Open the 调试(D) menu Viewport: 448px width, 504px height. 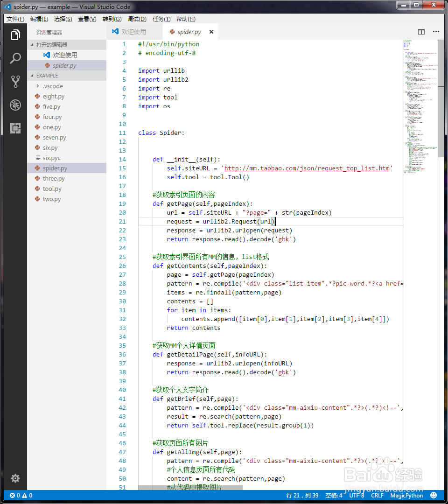tap(137, 19)
